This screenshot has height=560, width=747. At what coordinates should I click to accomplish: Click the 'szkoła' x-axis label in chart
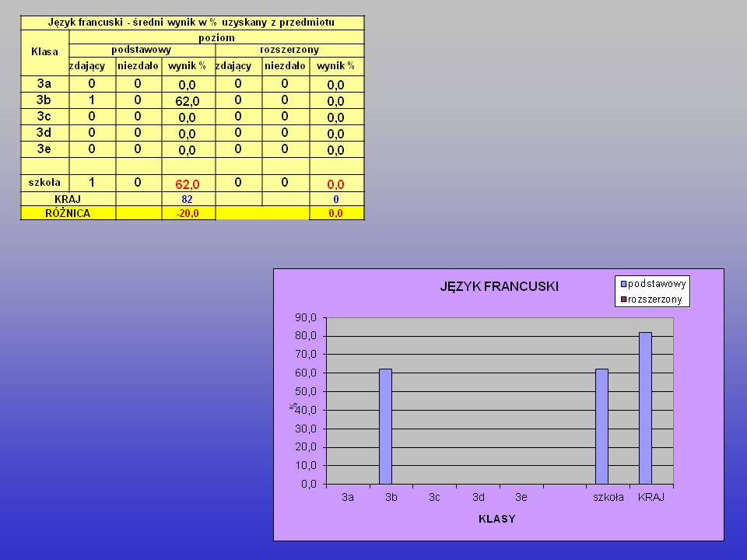click(x=608, y=497)
